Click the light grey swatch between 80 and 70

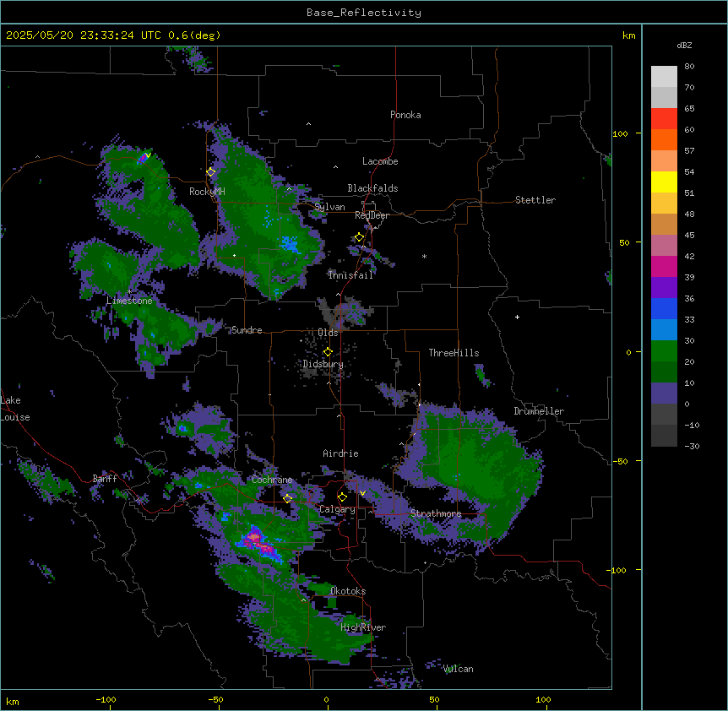click(664, 77)
